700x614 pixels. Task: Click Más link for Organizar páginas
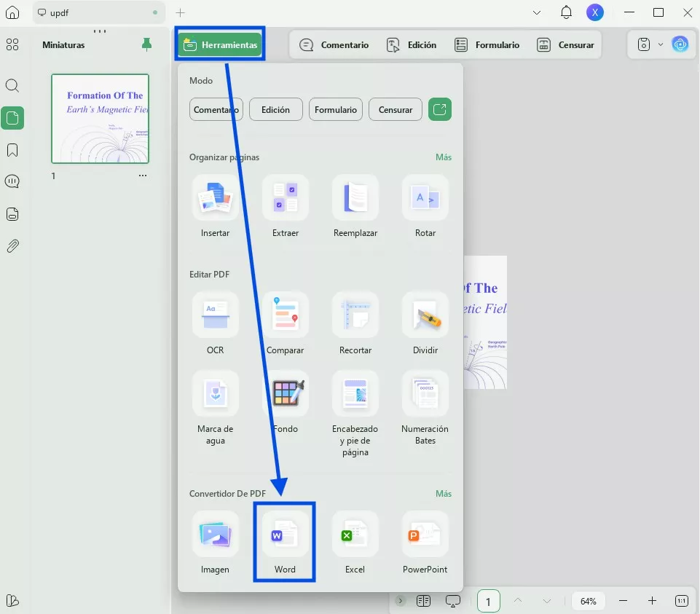coord(444,157)
